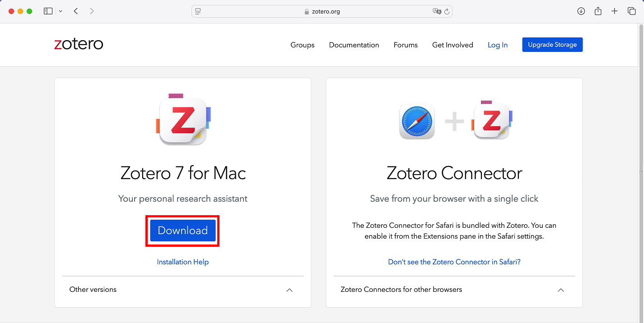Download Zotero 7 for Mac
Viewport: 644px width, 323px height.
tap(182, 231)
